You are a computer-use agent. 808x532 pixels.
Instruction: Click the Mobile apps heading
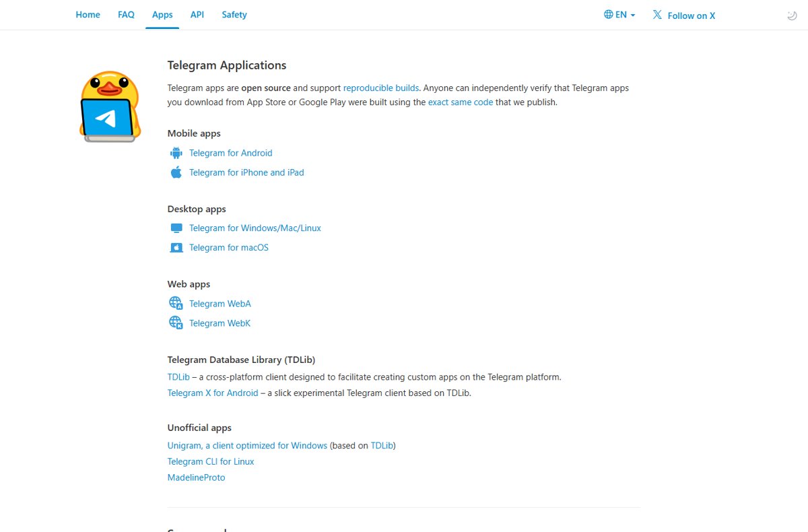(x=194, y=133)
